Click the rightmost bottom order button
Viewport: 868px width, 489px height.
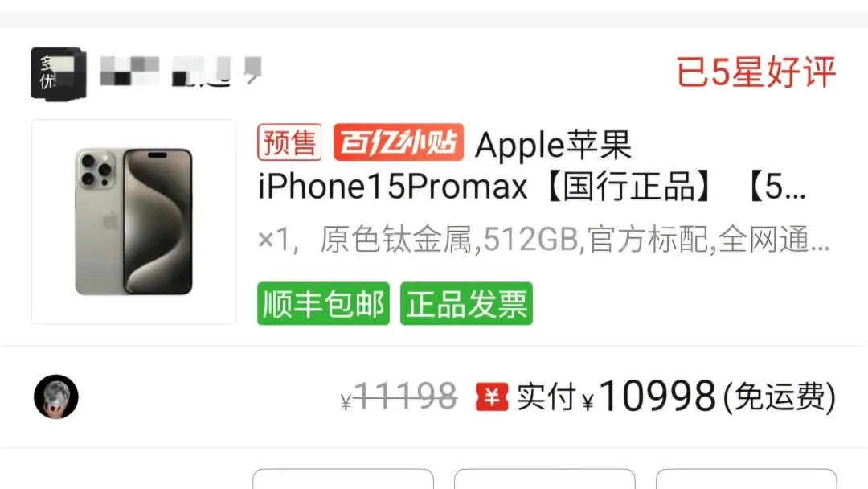click(746, 479)
